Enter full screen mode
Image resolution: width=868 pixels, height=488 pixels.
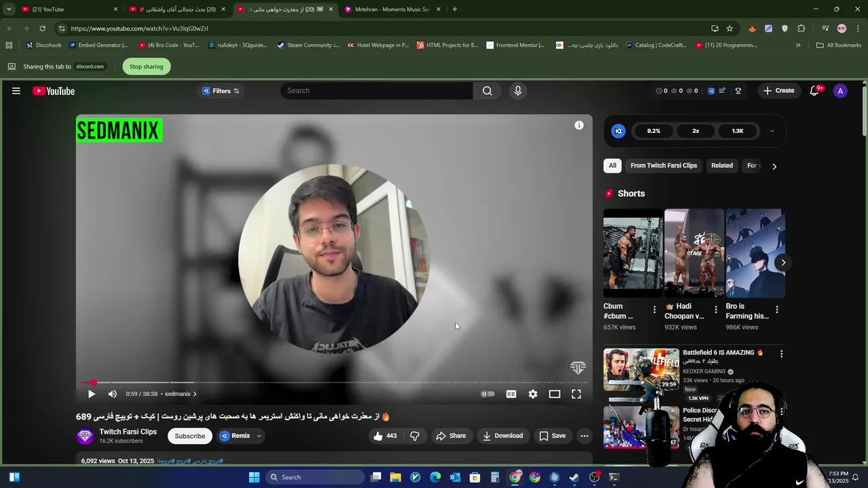coord(576,394)
